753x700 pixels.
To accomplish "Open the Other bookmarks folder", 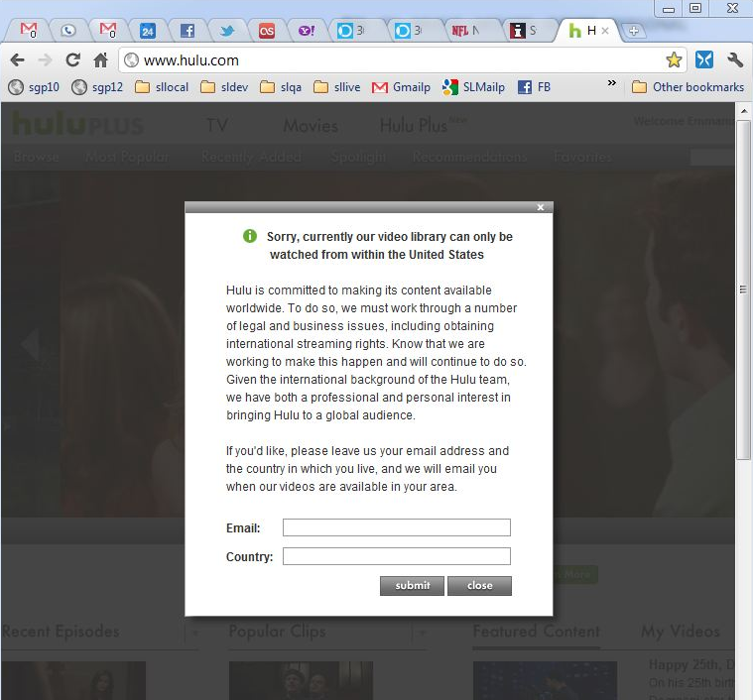I will pyautogui.click(x=688, y=87).
